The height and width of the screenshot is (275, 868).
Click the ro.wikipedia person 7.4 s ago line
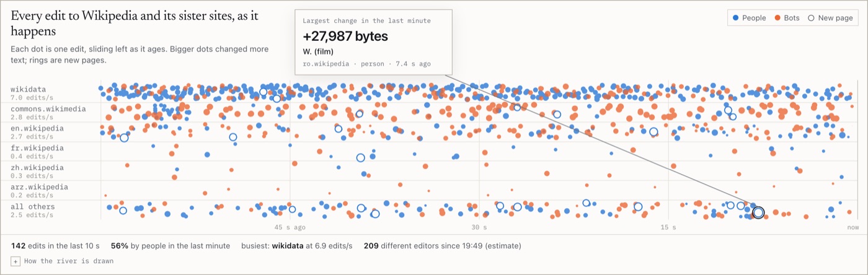pyautogui.click(x=366, y=64)
